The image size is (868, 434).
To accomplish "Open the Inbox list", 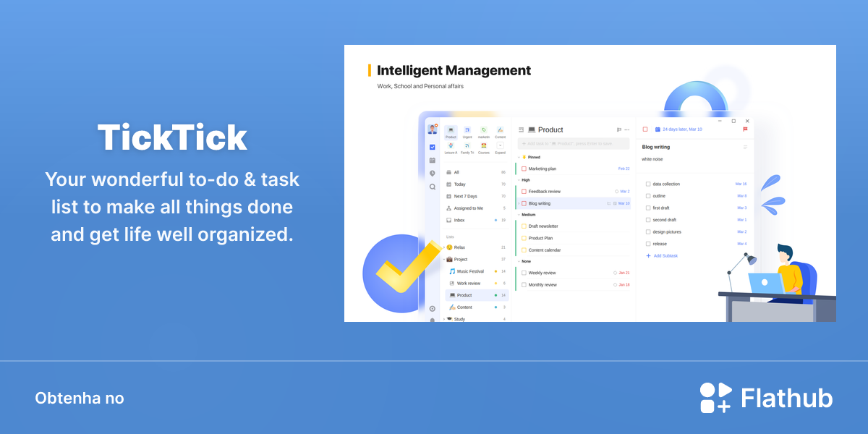I will (x=476, y=220).
